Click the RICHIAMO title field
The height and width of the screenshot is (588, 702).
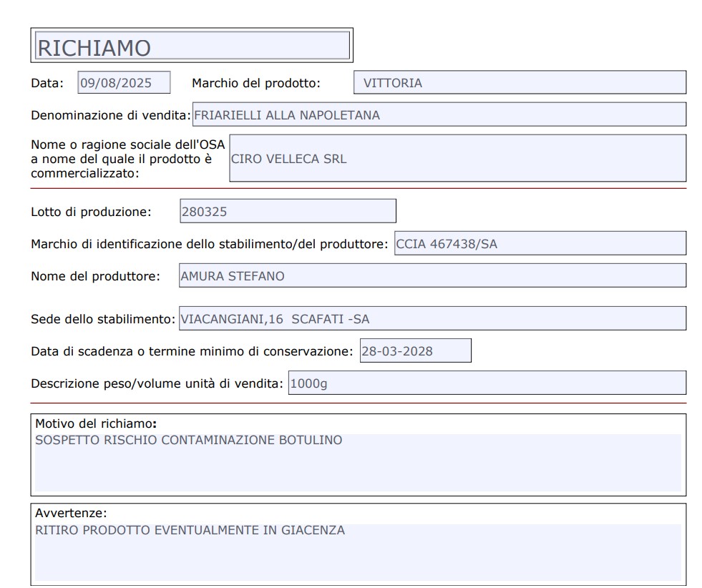[192, 46]
